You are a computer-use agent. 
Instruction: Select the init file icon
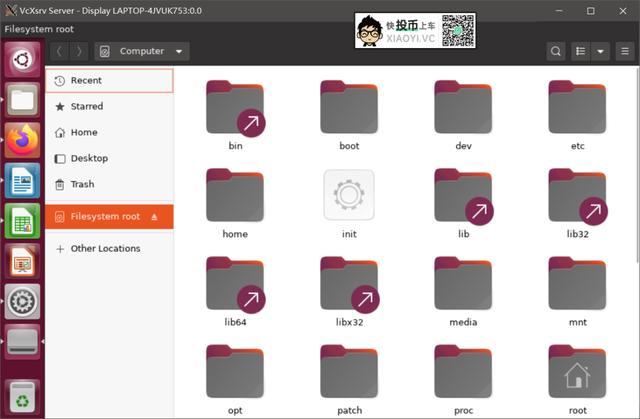tap(349, 195)
